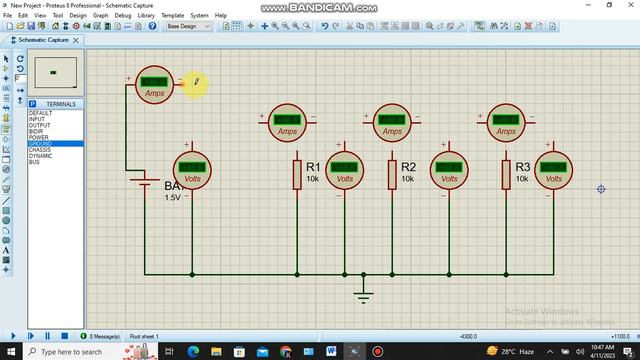This screenshot has width=640, height=360.
Task: Click resistor R3 in schematic
Action: click(506, 175)
